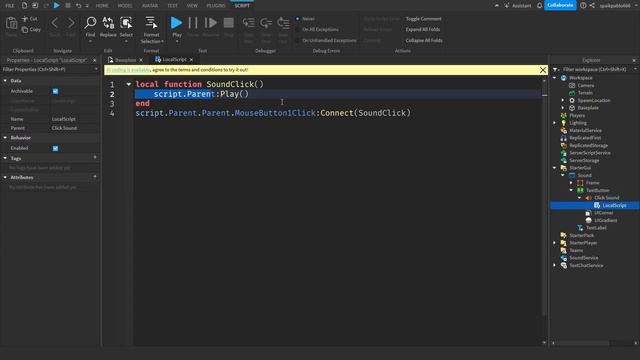Image resolution: width=640 pixels, height=360 pixels.
Task: Switch to the Baseplate document tab
Action: [125, 60]
